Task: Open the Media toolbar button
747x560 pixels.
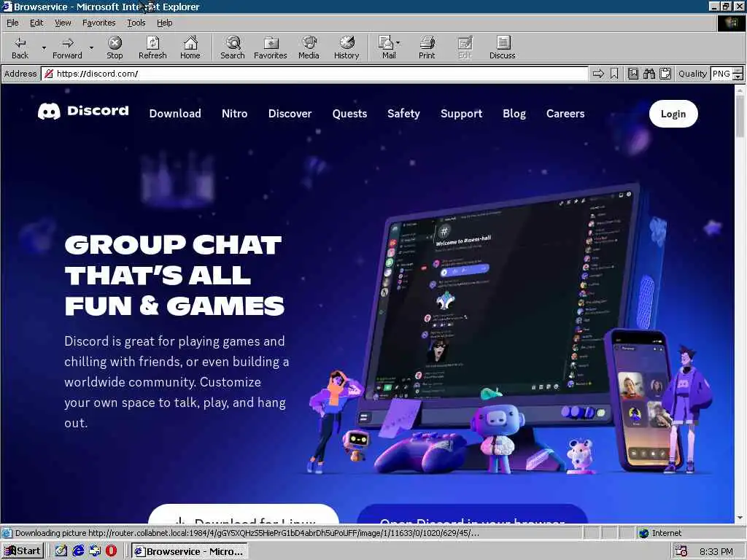Action: [309, 47]
